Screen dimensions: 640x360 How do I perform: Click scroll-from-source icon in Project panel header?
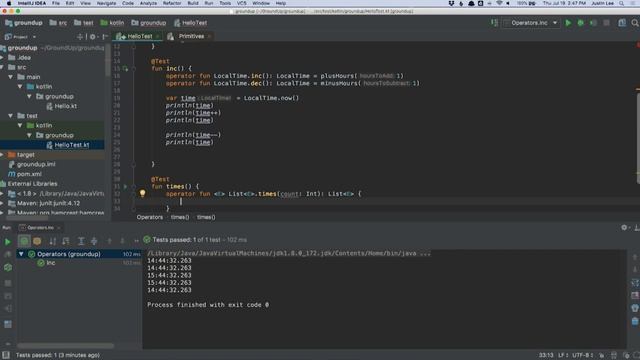[x=80, y=37]
